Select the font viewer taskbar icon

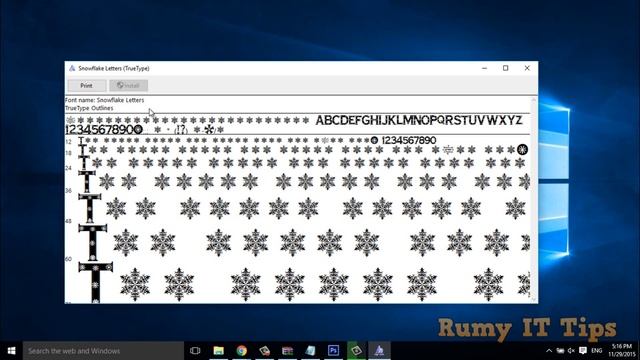[x=380, y=351]
